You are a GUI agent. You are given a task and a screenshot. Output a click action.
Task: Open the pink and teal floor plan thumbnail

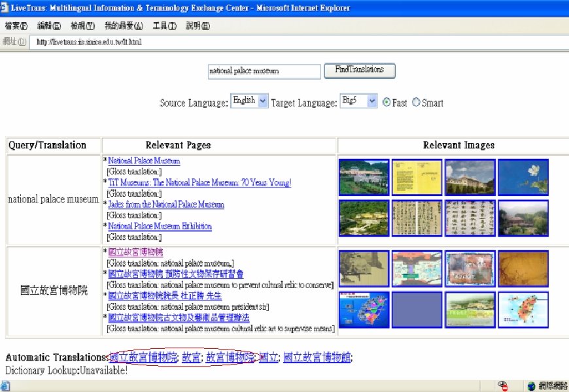point(417,269)
